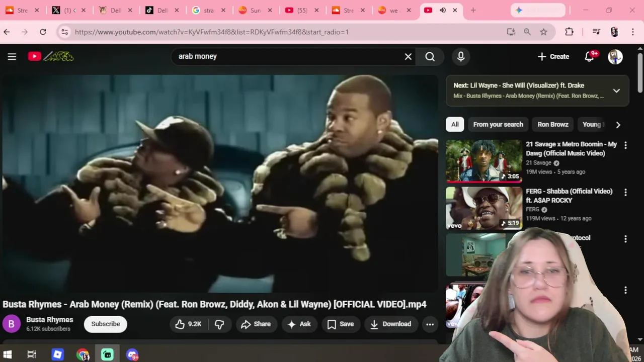The width and height of the screenshot is (644, 362).
Task: Open the YouTube account avatar menu
Action: pyautogui.click(x=615, y=57)
